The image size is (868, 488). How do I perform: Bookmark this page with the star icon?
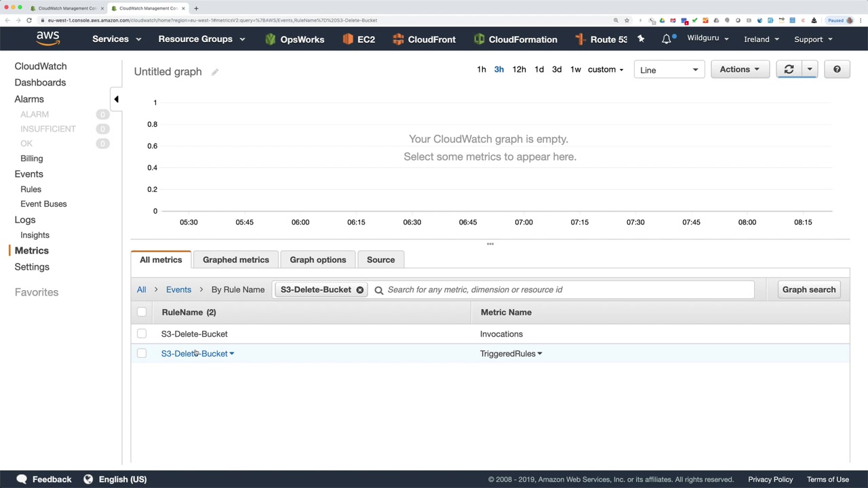coord(627,20)
